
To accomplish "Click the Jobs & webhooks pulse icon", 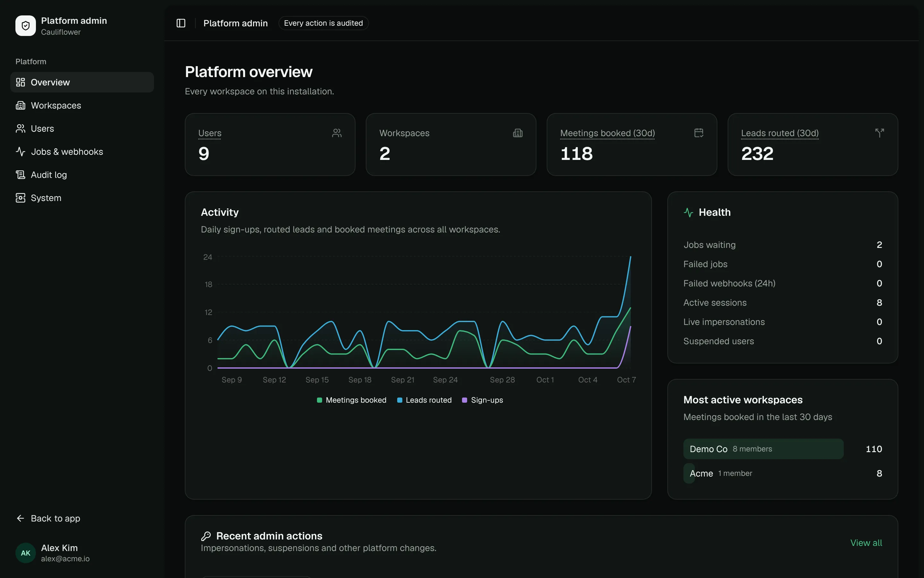I will 20,152.
